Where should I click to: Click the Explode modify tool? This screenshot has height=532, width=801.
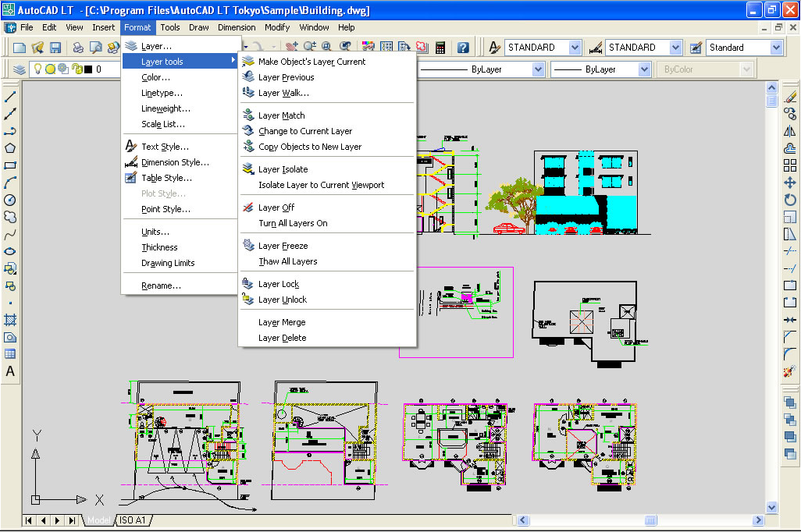tap(790, 371)
